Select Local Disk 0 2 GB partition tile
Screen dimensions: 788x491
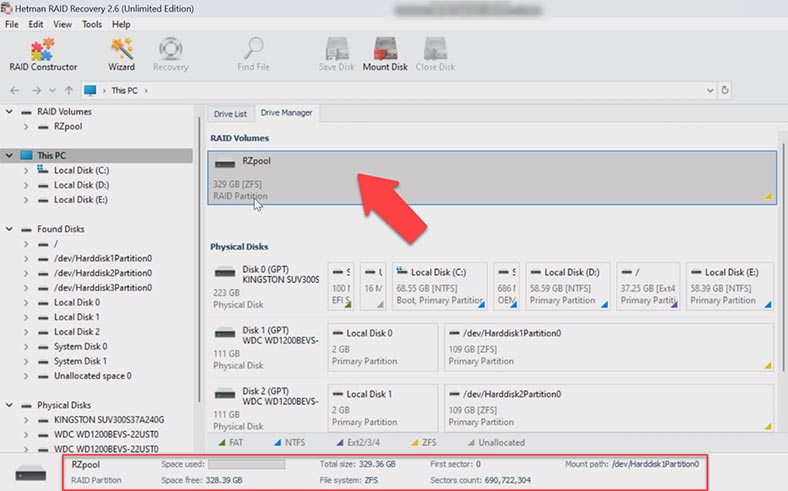pos(383,347)
